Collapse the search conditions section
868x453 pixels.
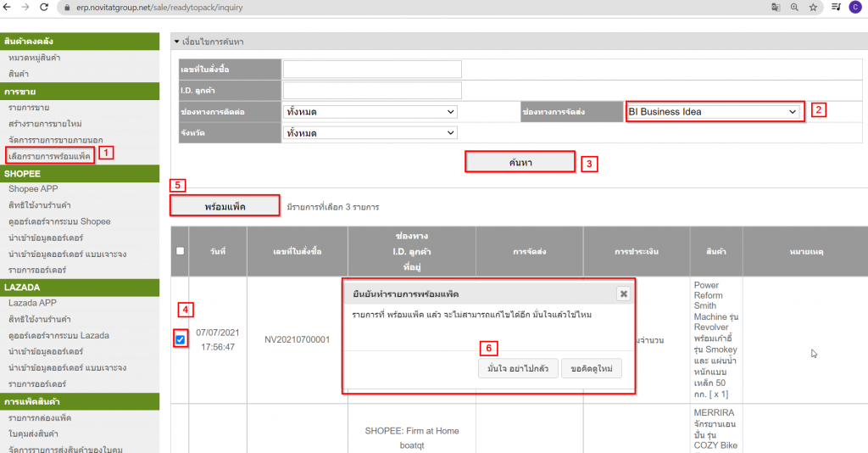click(x=176, y=42)
